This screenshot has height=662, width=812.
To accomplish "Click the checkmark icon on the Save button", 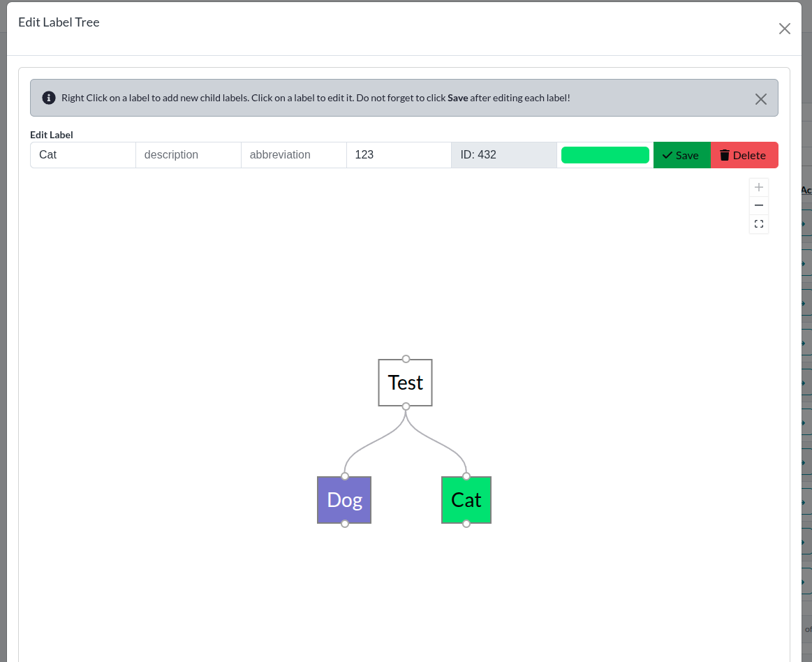I will [668, 154].
